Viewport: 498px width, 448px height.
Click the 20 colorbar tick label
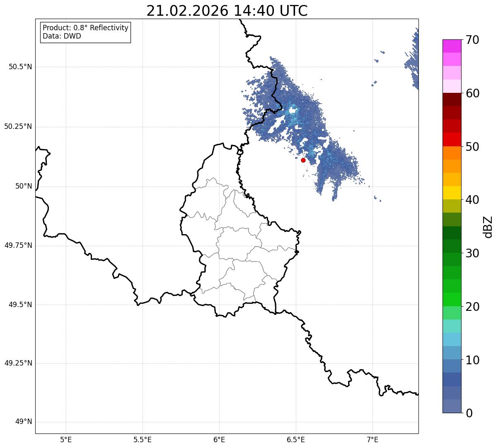pos(472,307)
